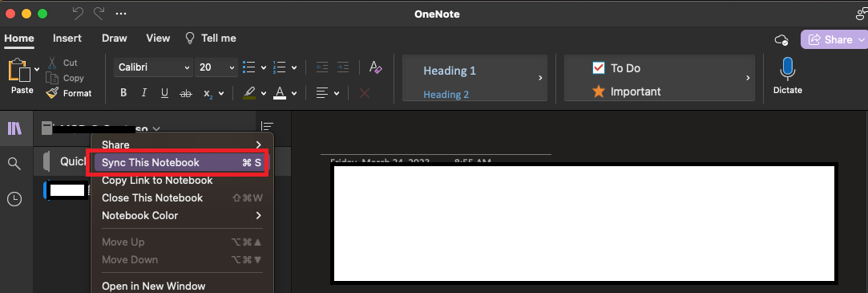The height and width of the screenshot is (293, 868).
Task: Toggle underline formatting
Action: 164,93
